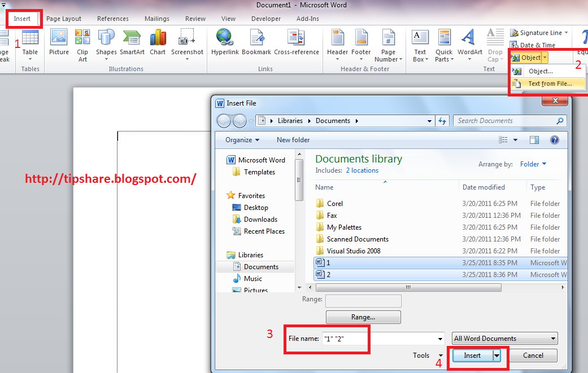Insert a Picture from file
This screenshot has height=373, width=588.
[x=59, y=43]
